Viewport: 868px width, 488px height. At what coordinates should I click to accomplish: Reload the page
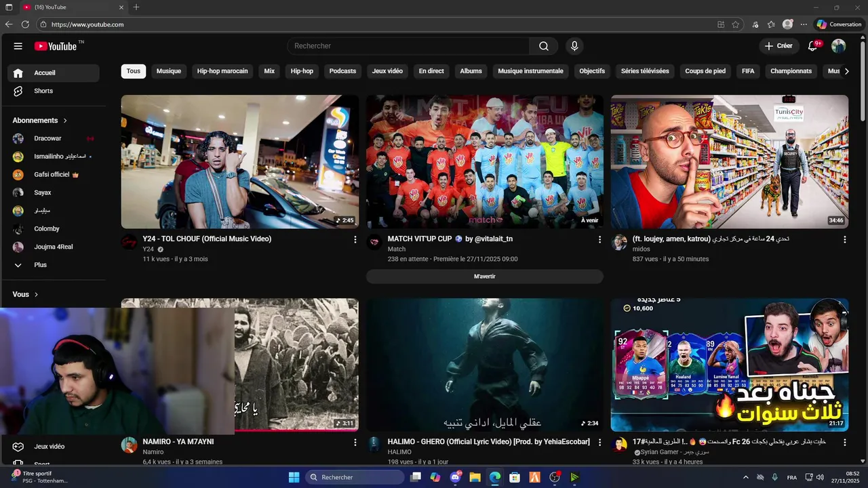tap(25, 24)
